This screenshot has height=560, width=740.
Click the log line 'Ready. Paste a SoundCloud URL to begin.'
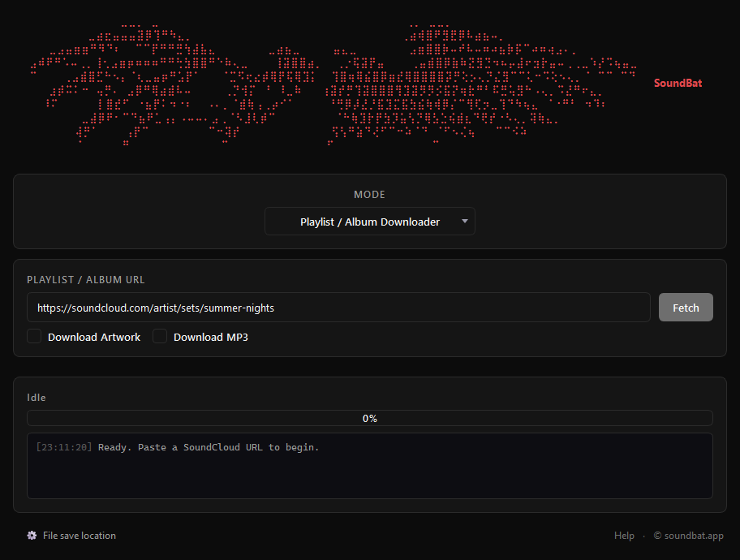coord(209,447)
